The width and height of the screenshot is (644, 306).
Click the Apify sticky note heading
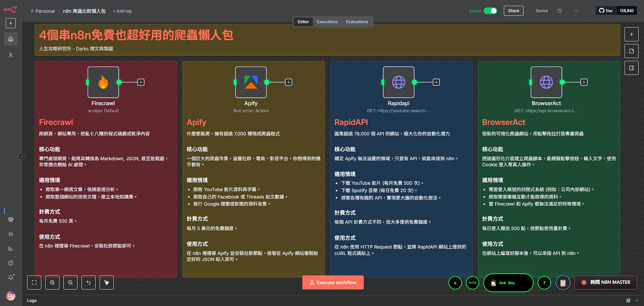(x=196, y=122)
